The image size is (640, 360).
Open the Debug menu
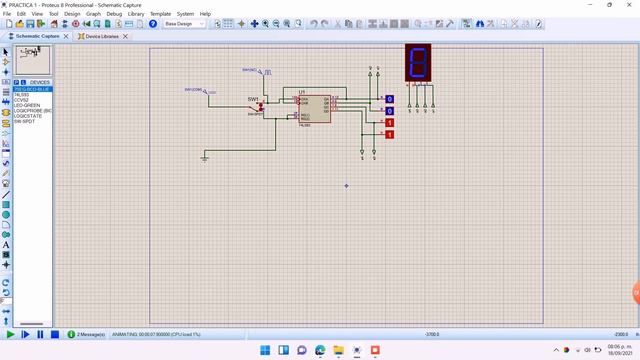(x=114, y=14)
